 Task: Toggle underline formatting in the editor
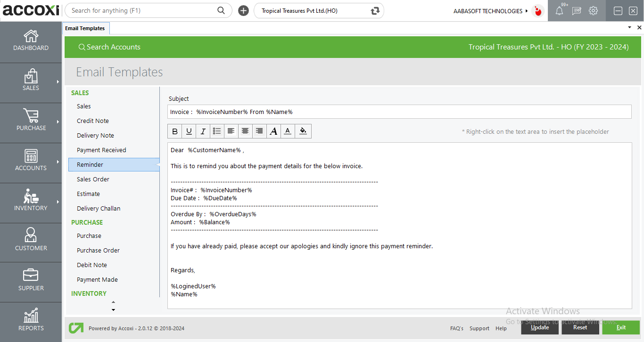click(x=189, y=131)
